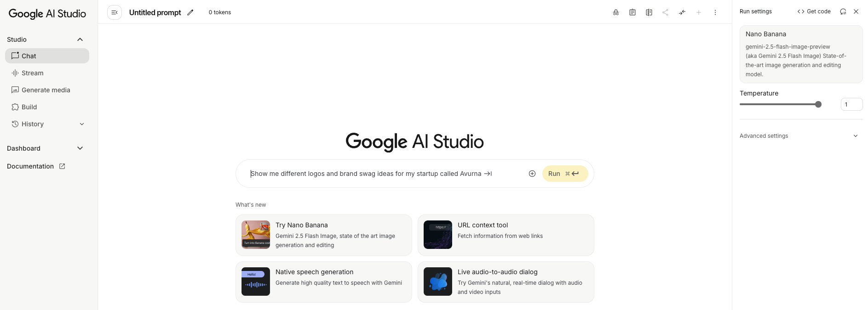Expand Advanced settings
The height and width of the screenshot is (310, 868).
pos(800,135)
